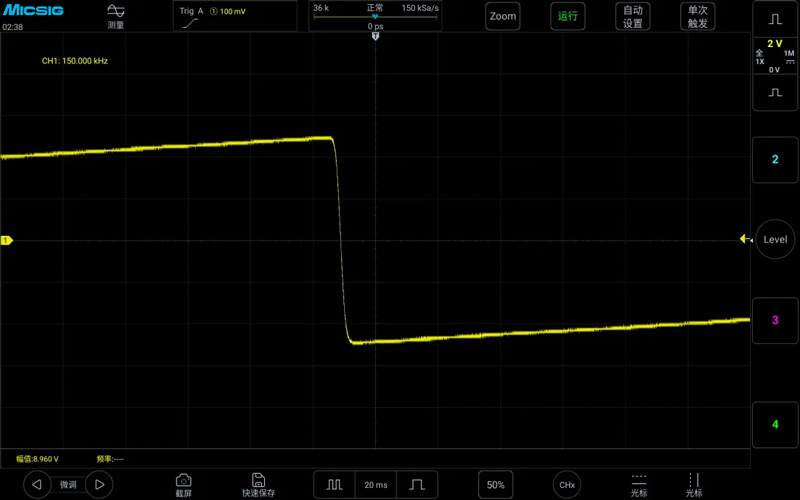Enable horizontal cursors (光标) icon
800x500 pixels.
(x=639, y=485)
